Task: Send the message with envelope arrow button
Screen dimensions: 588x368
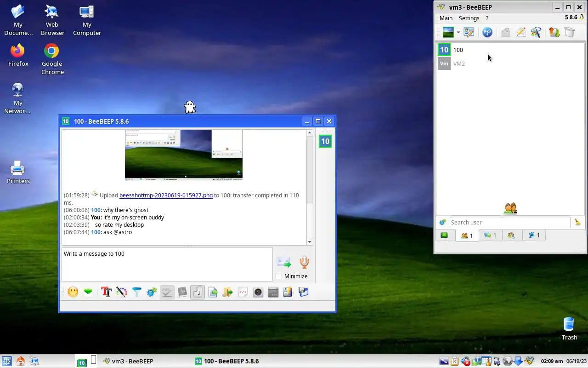Action: pyautogui.click(x=284, y=262)
